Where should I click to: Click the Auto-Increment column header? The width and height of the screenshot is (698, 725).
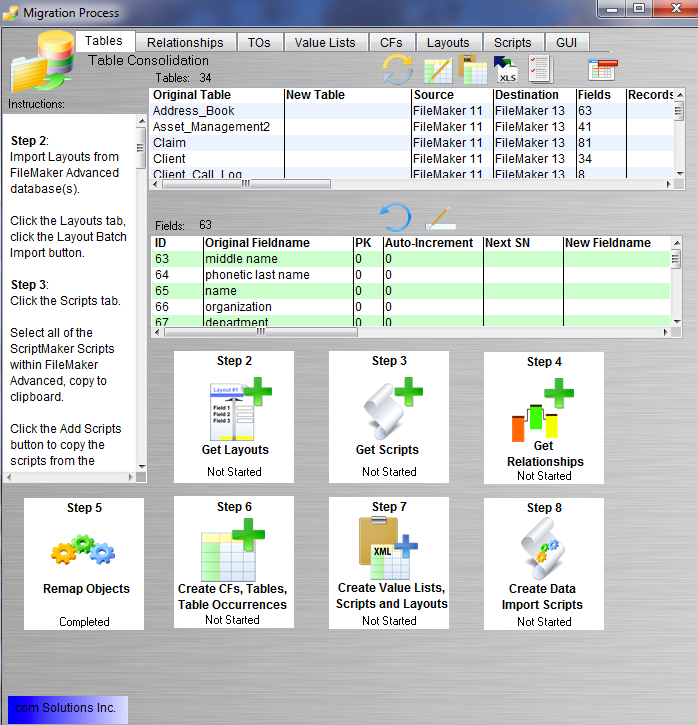point(433,243)
